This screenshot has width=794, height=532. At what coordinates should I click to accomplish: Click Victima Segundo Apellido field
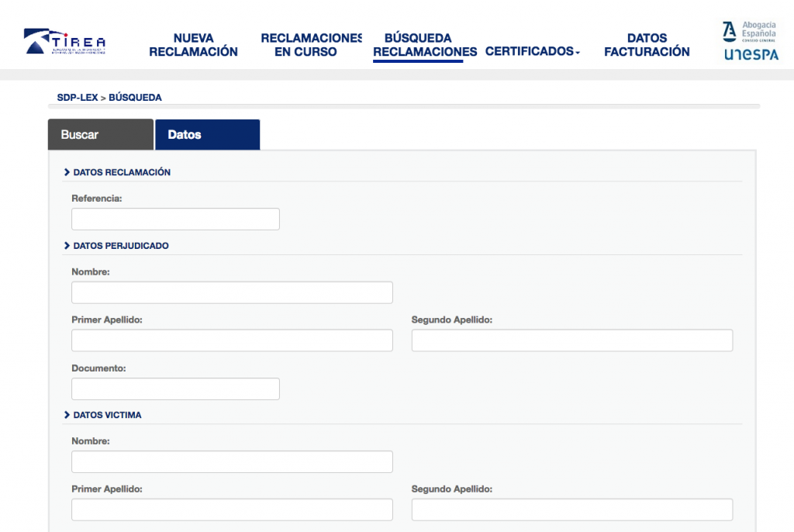[x=572, y=510]
